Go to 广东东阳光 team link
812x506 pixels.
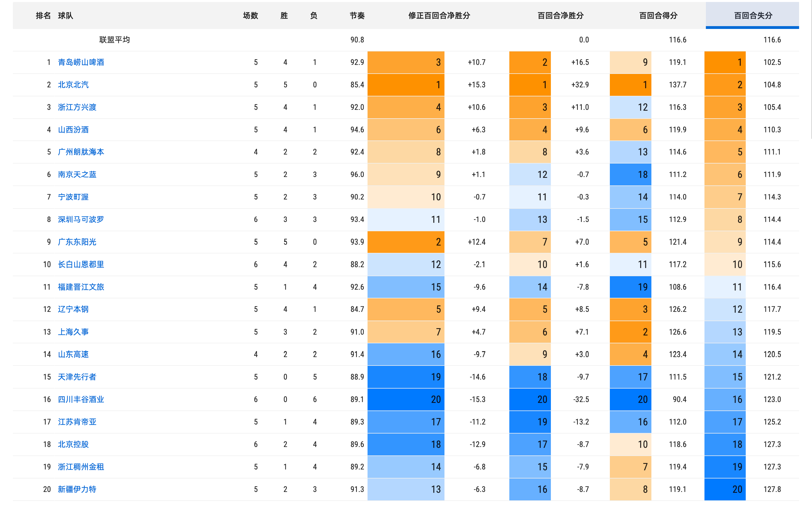[x=77, y=242]
